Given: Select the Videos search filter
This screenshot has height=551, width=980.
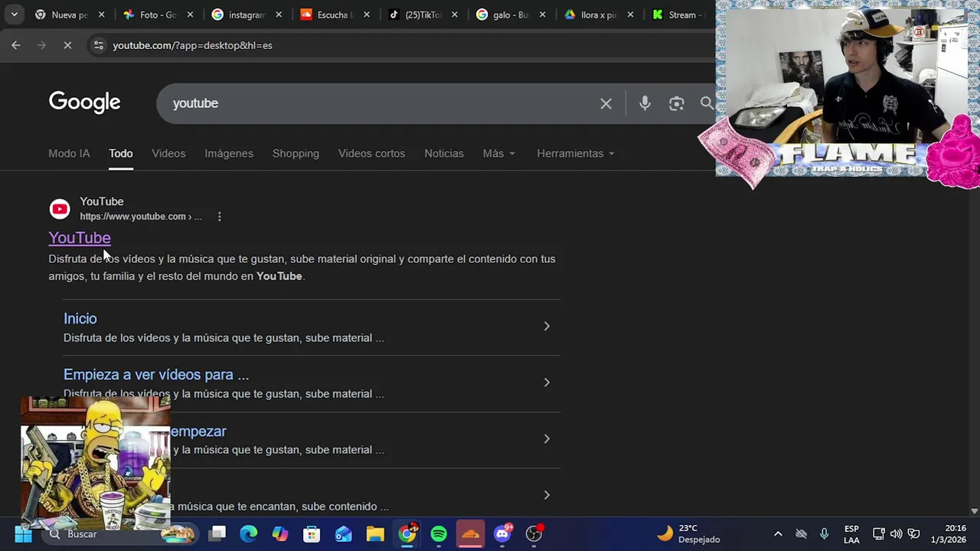Looking at the screenshot, I should [168, 153].
